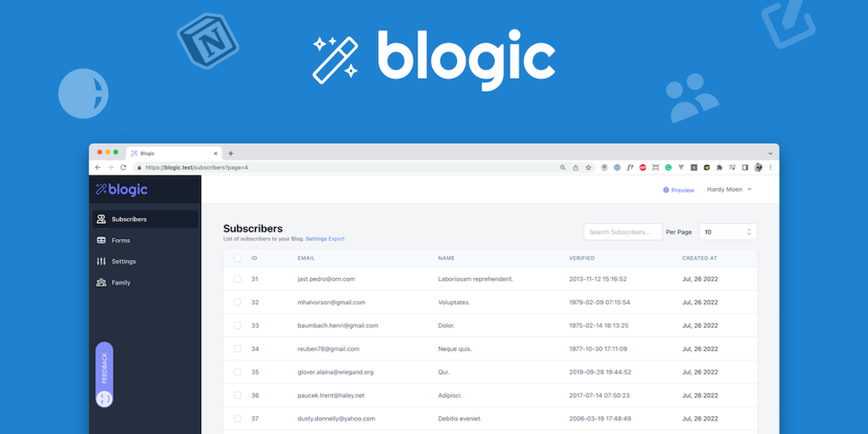Click name Debitis eveniet.
Viewport: 868px width, 434px height.
click(x=460, y=419)
